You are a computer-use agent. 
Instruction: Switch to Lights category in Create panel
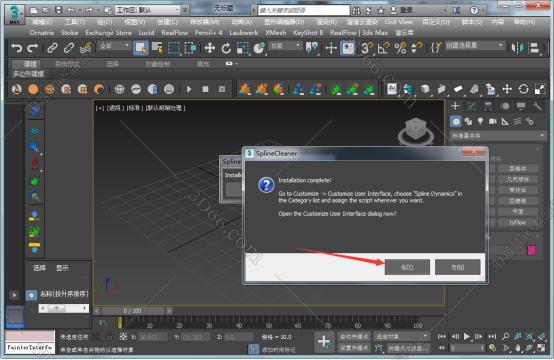click(480, 122)
